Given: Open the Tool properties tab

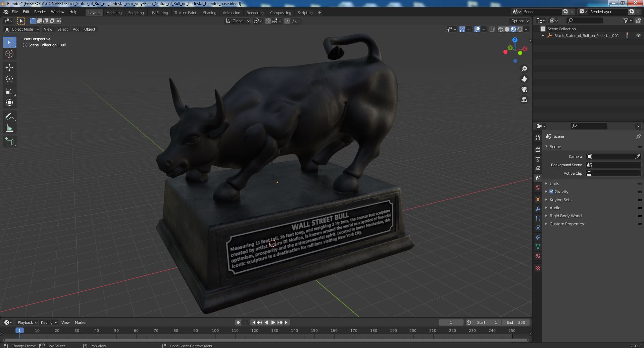Looking at the screenshot, I should [538, 138].
